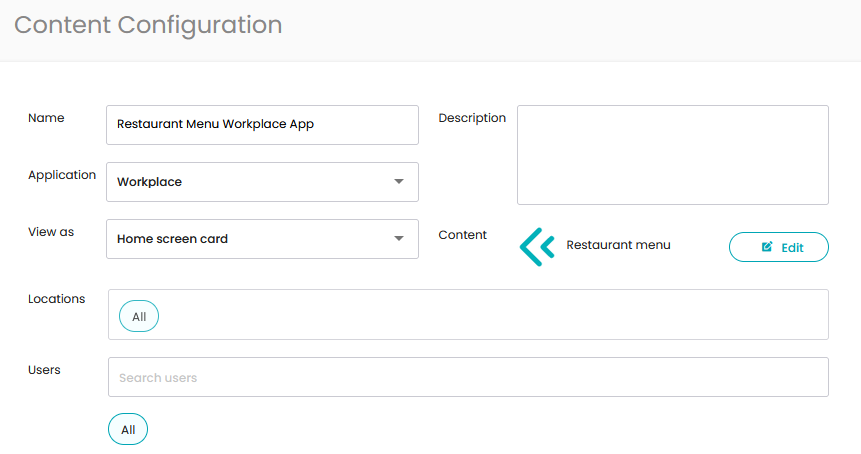
Task: Click the All chip under Users
Action: point(128,429)
